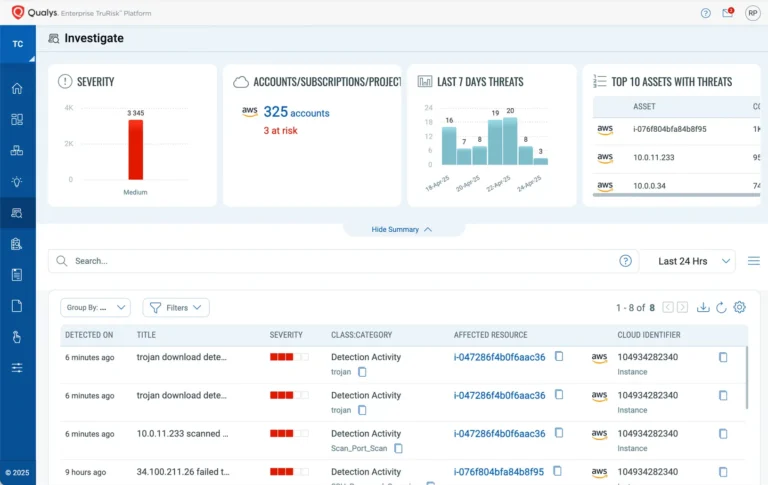Copy the first affected resource ID
768x485 pixels.
560,356
